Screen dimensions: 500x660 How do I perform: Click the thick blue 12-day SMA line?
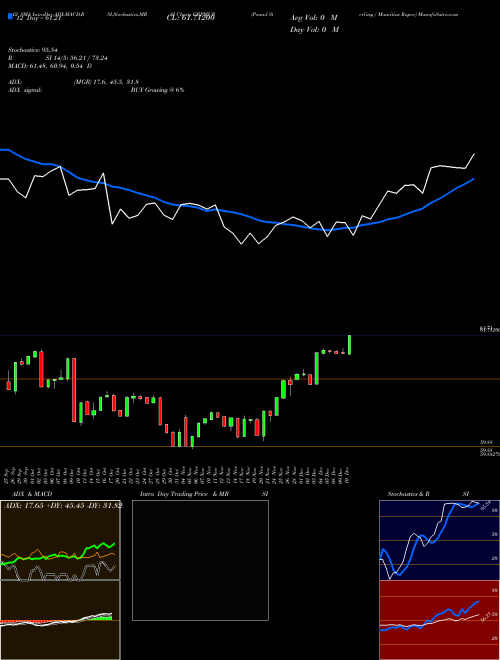(236, 213)
